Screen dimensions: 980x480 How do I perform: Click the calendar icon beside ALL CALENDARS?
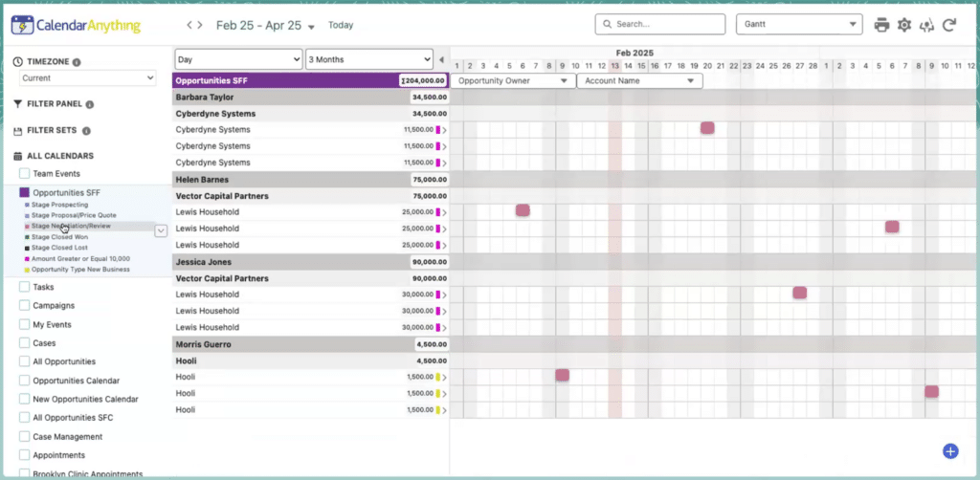[x=17, y=156]
